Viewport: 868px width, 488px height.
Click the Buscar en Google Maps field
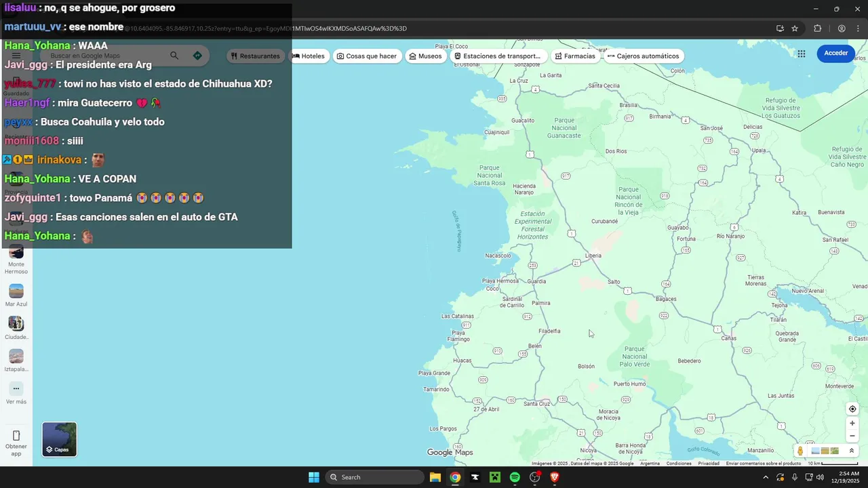[105, 56]
